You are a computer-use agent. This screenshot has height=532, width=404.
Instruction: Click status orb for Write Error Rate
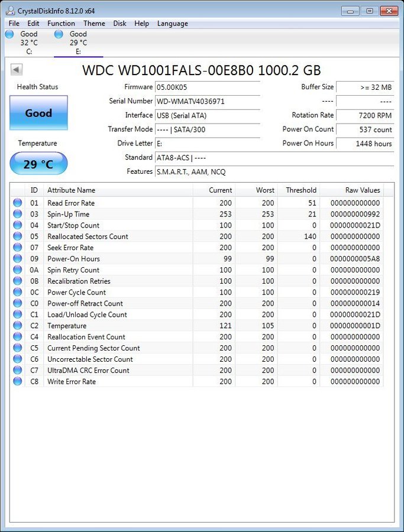(x=17, y=381)
